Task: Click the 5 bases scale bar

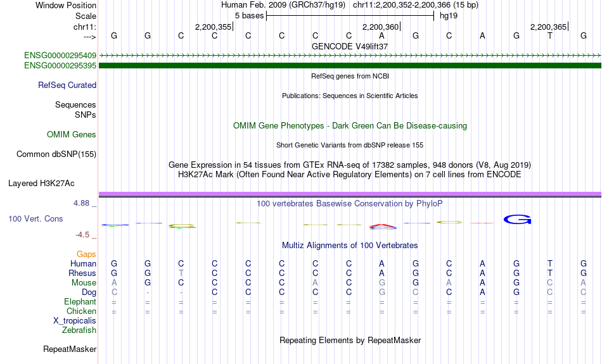Action: (x=350, y=16)
